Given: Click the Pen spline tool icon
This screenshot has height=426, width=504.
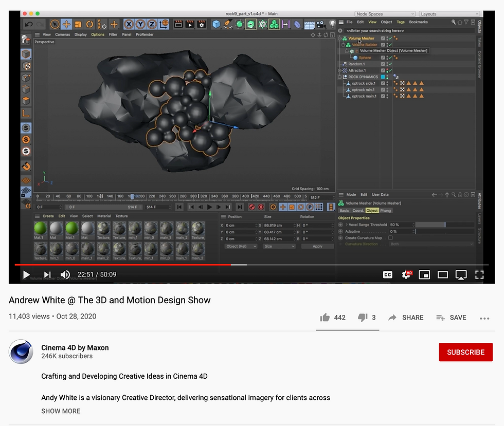Looking at the screenshot, I should tap(228, 25).
